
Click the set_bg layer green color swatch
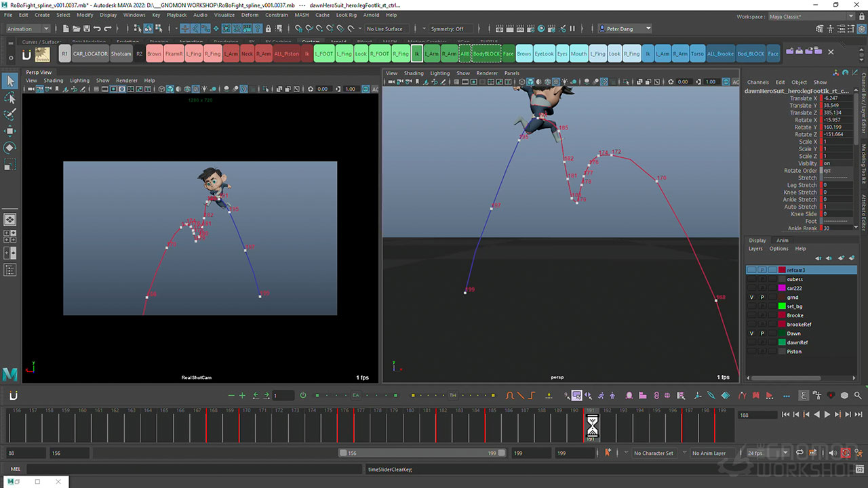coord(782,306)
